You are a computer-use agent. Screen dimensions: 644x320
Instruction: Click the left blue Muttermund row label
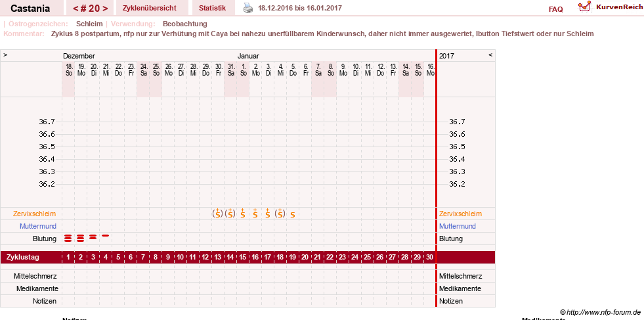tap(38, 226)
